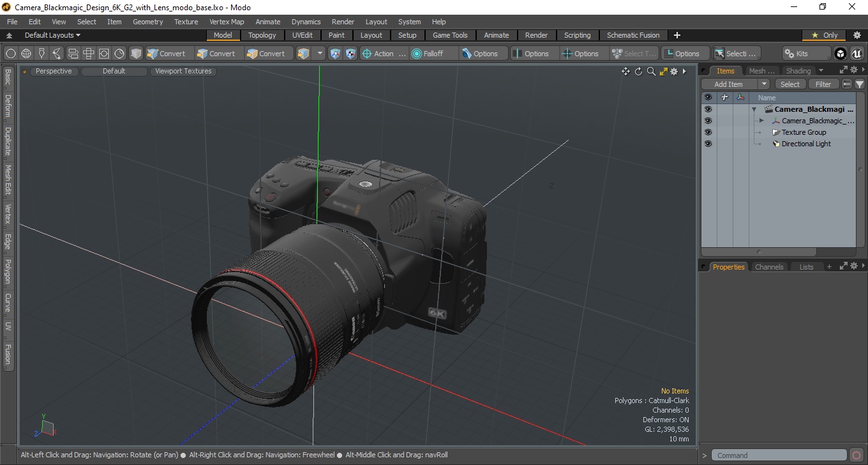The height and width of the screenshot is (465, 868).
Task: Expand the Camera_Blackmagic_ locator item
Action: [761, 121]
